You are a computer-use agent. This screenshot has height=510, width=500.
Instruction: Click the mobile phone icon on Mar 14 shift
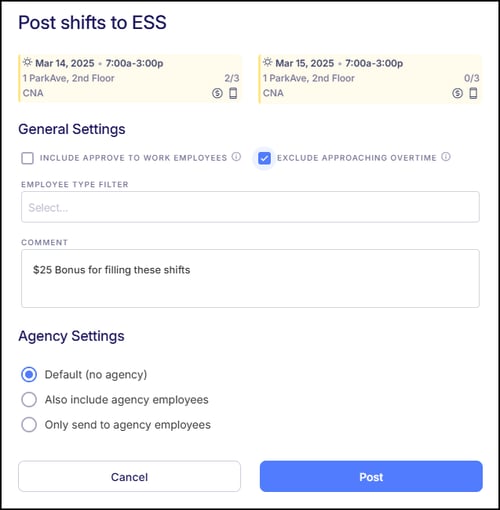[233, 93]
